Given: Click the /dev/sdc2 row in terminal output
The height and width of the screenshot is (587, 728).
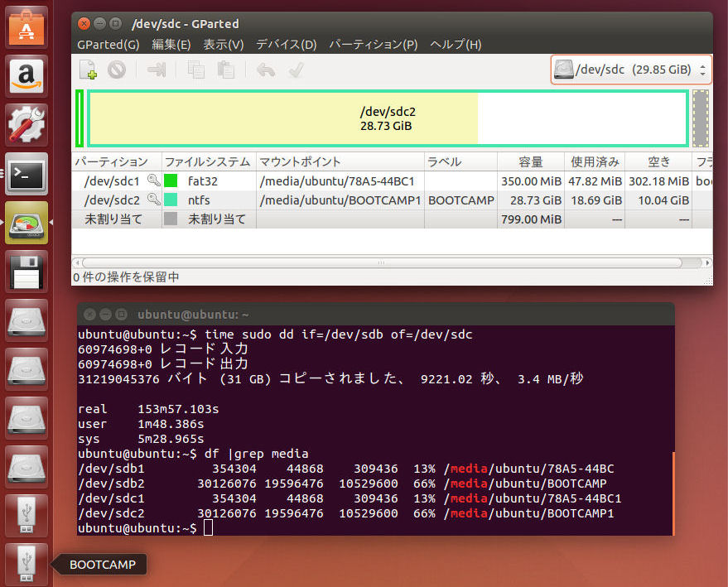Looking at the screenshot, I should click(x=346, y=513).
